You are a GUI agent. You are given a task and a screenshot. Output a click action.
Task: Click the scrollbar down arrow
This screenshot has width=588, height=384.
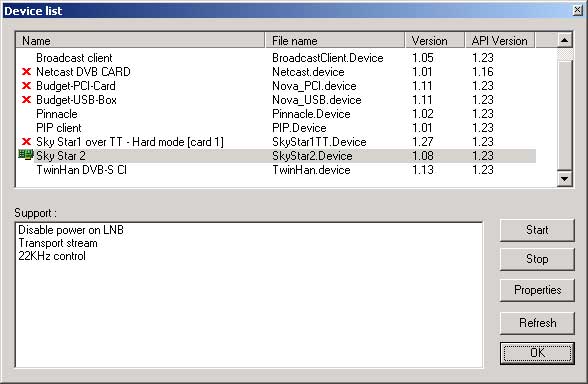point(565,179)
